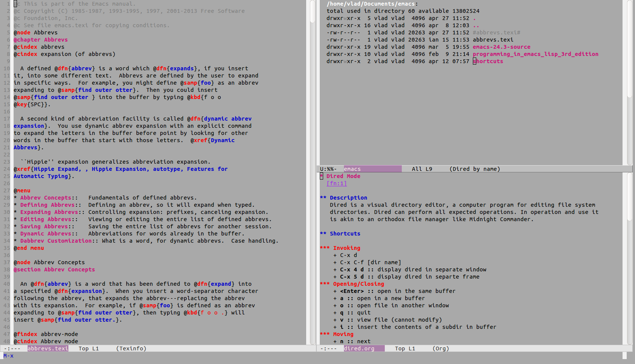Click abbrevs.texi buffer name in mode line
Screen dimensions: 635x364
click(x=48, y=349)
